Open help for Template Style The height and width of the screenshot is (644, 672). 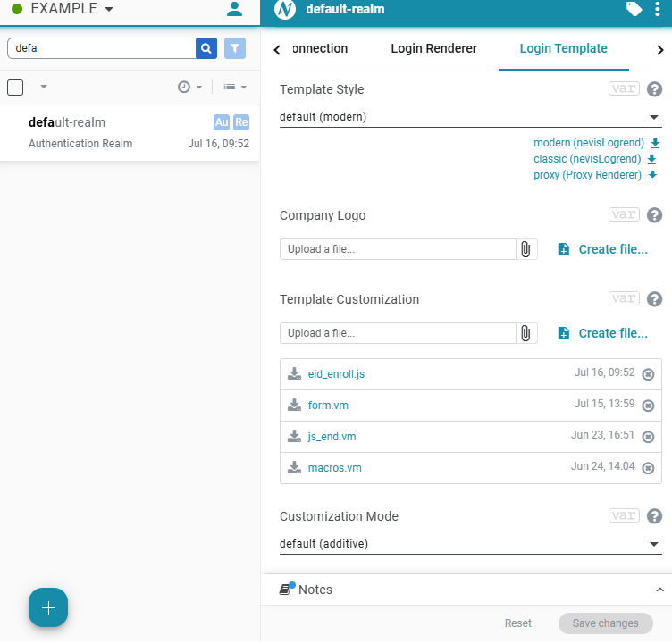point(654,89)
